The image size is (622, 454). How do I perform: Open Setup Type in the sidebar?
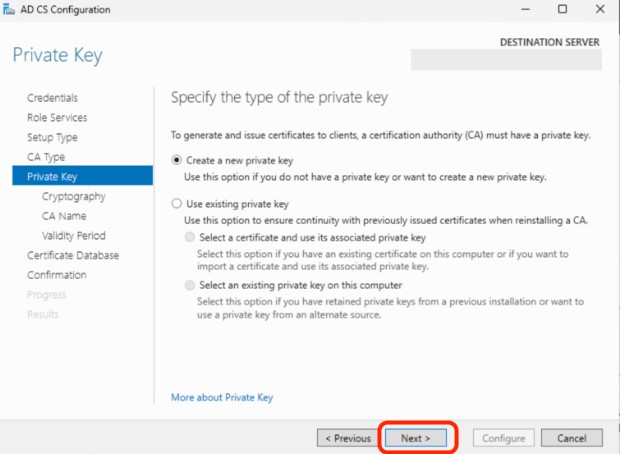52,137
